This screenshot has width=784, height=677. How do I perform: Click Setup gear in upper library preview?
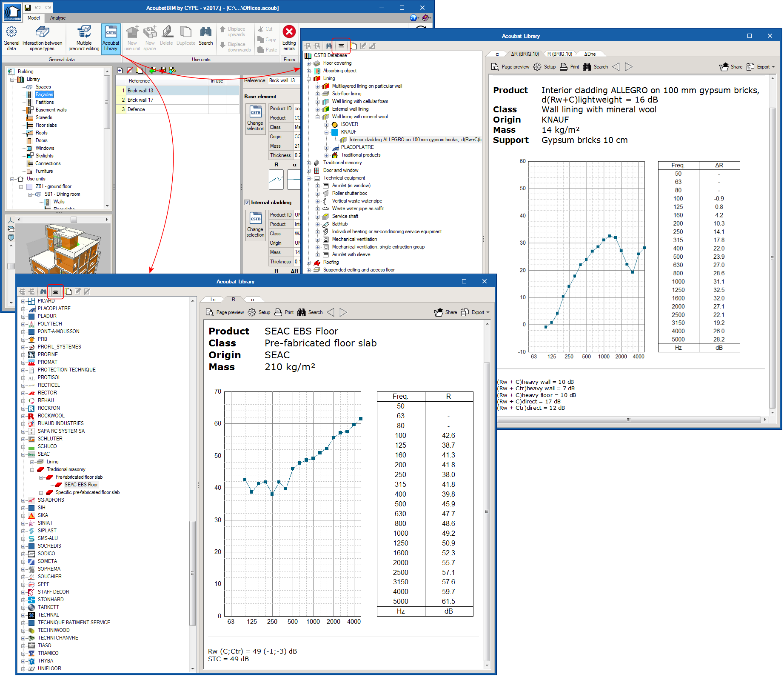[545, 67]
